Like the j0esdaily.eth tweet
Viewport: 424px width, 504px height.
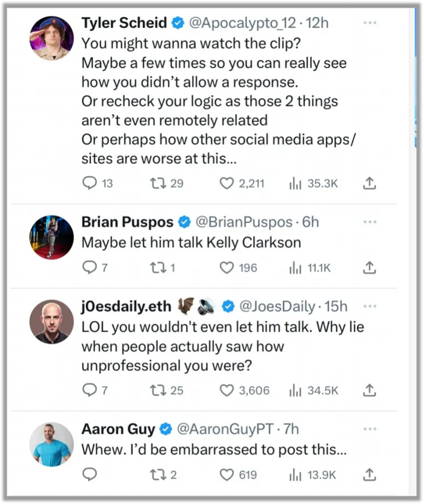pos(227,390)
